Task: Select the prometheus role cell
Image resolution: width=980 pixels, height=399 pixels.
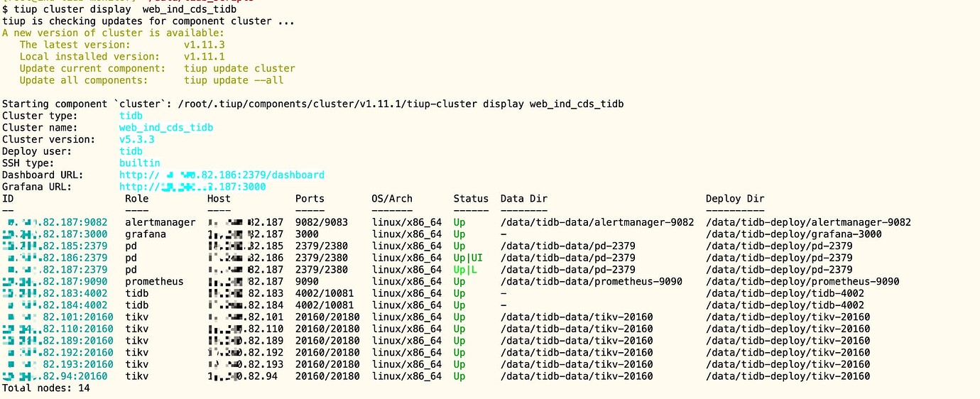Action: (x=154, y=282)
